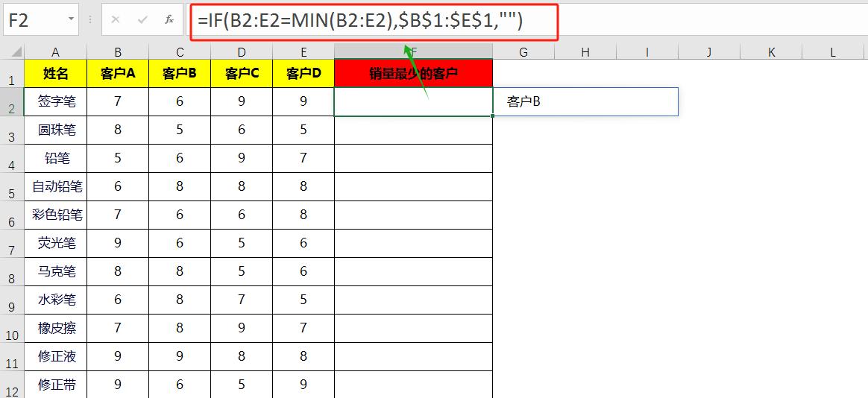Viewport: 868px width, 398px height.
Task: Click the 马克笔 cell
Action: [55, 272]
